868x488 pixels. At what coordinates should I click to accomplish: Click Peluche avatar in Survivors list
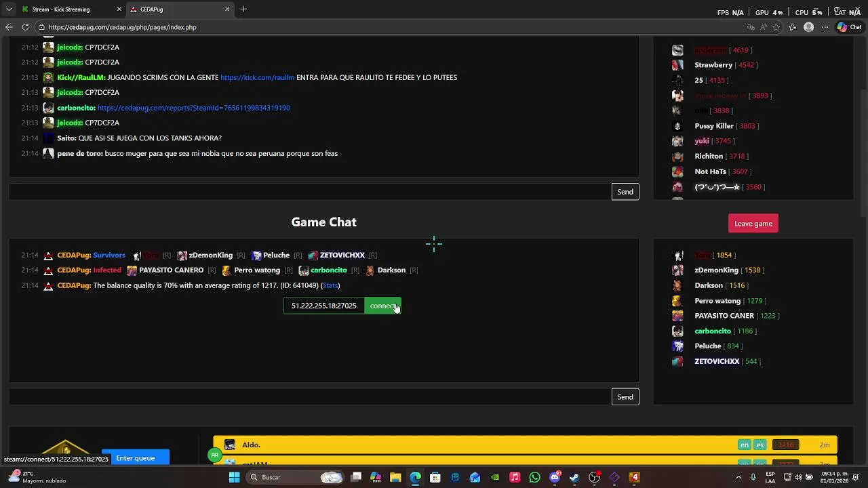coord(256,256)
